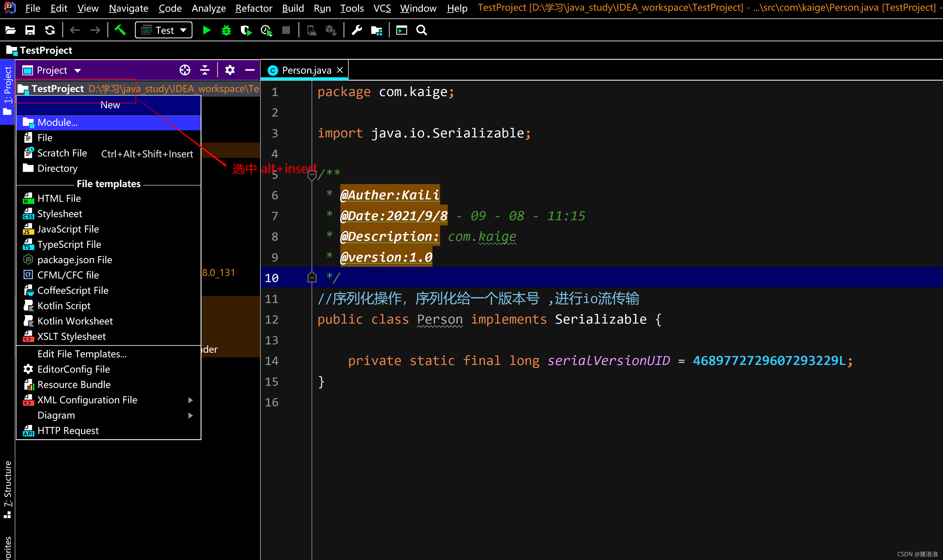Screen dimensions: 943x560
Task: Click the Stop square icon in toolbar
Action: 286,30
